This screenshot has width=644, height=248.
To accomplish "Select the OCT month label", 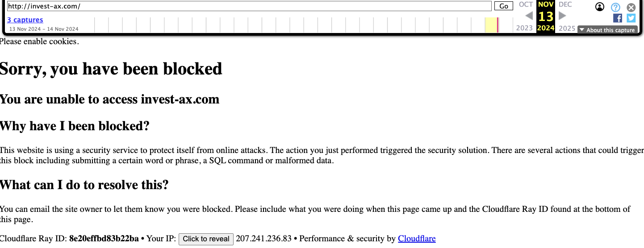I will tap(526, 4).
